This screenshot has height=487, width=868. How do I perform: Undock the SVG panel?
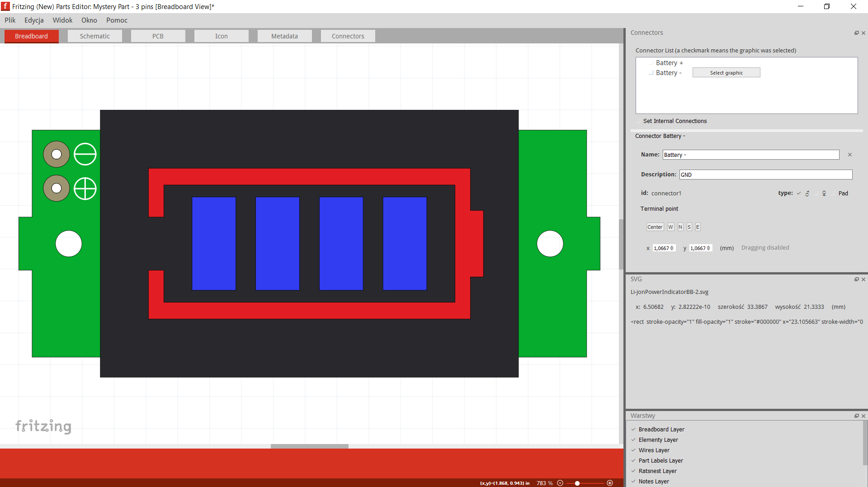pyautogui.click(x=856, y=279)
